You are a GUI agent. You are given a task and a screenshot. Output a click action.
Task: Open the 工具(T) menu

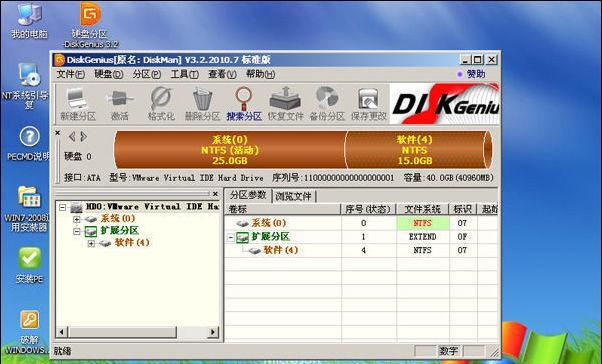[x=184, y=74]
